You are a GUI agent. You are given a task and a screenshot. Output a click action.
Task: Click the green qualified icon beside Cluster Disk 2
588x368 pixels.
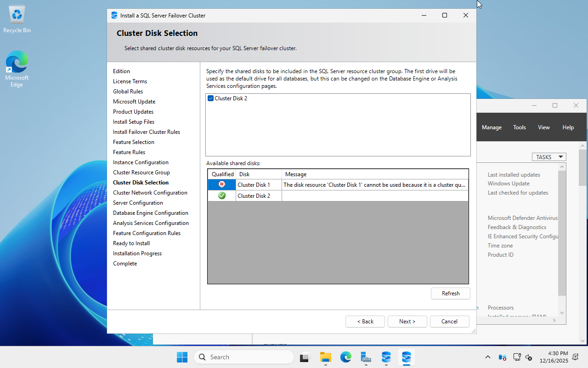[222, 195]
